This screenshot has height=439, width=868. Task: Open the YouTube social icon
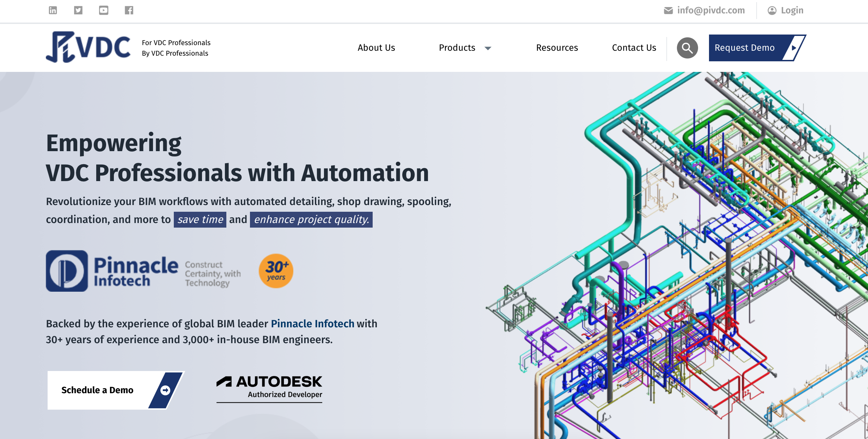[104, 10]
